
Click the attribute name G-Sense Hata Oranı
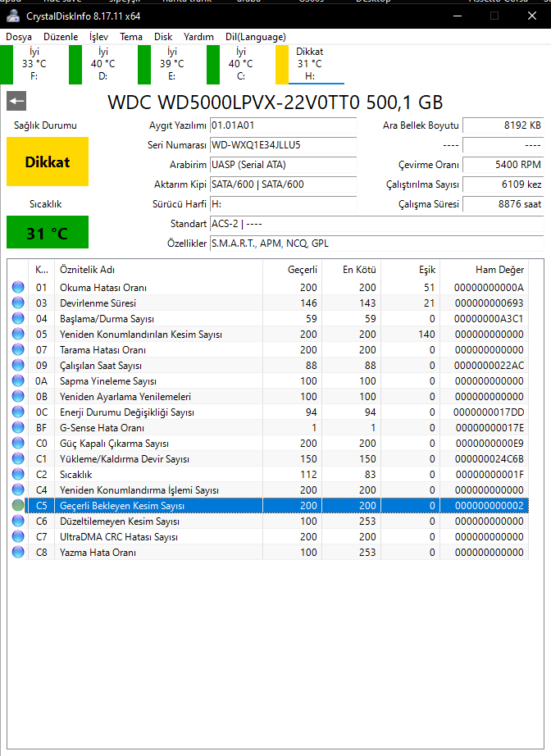tap(102, 428)
